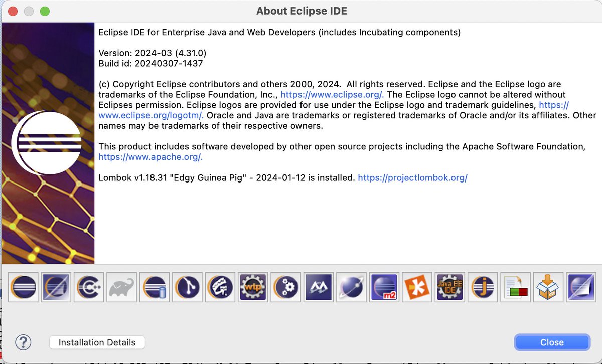Open the Eclipse Platform feature icon
602x364 pixels.
pos(24,287)
